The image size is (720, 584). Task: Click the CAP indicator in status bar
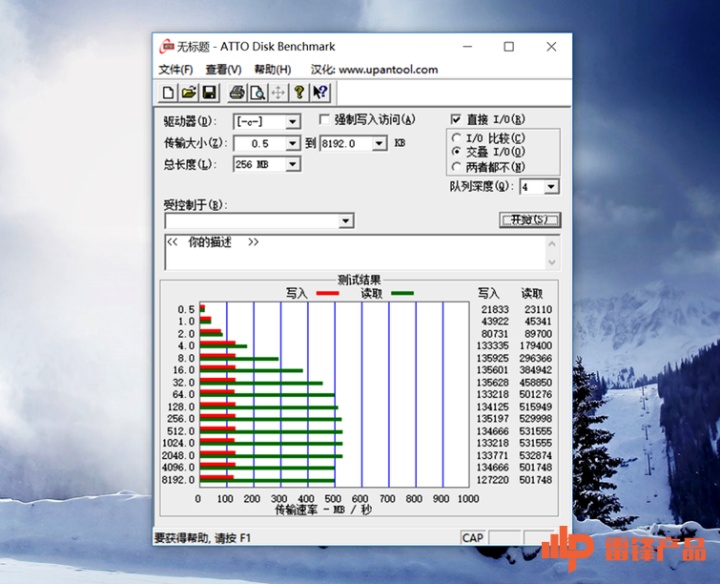tap(472, 538)
